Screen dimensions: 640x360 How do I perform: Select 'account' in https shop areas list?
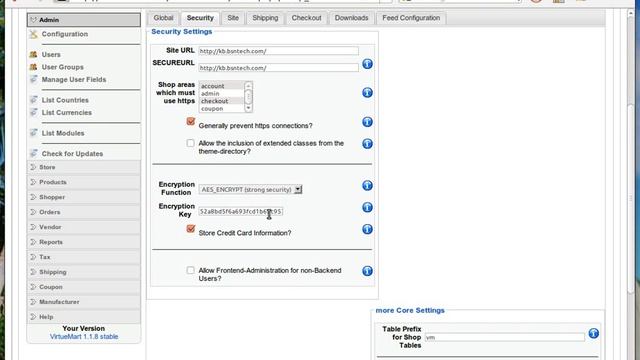click(x=222, y=86)
